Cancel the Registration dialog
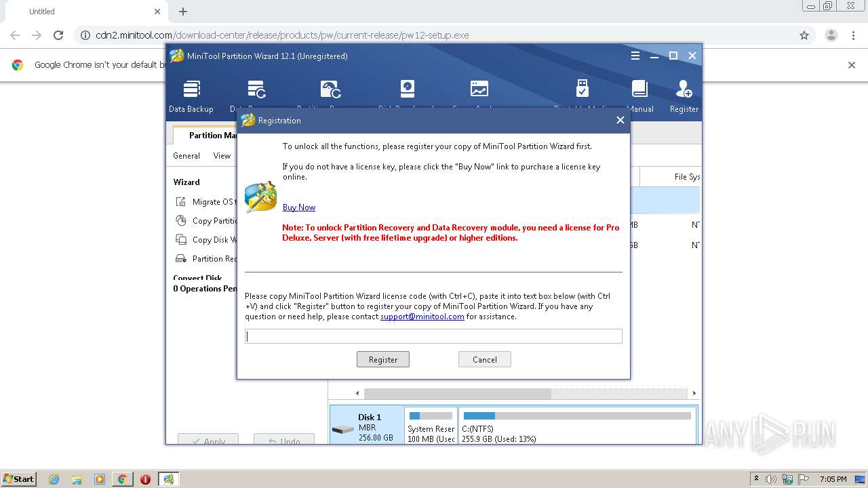Screen dimensions: 868x488 point(485,359)
